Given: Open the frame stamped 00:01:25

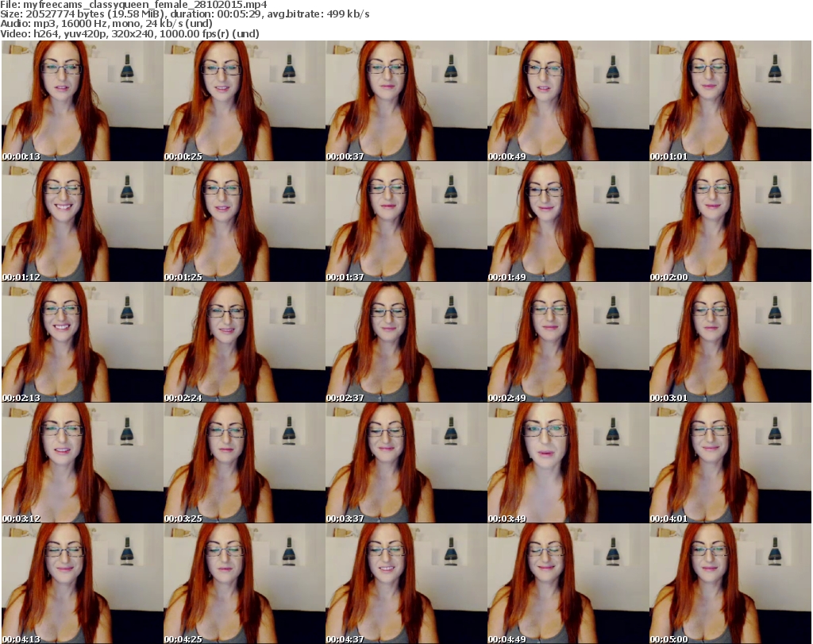Looking at the screenshot, I should [245, 222].
